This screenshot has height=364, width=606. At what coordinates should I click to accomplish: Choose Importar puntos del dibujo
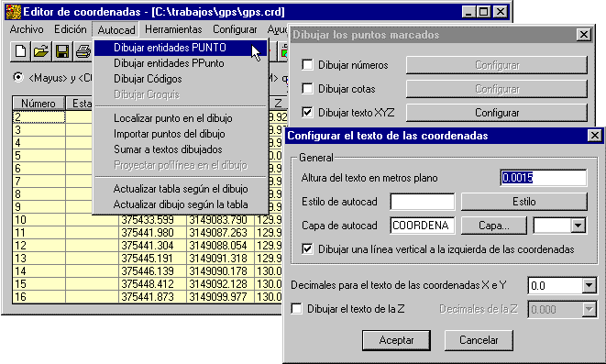coord(181,134)
